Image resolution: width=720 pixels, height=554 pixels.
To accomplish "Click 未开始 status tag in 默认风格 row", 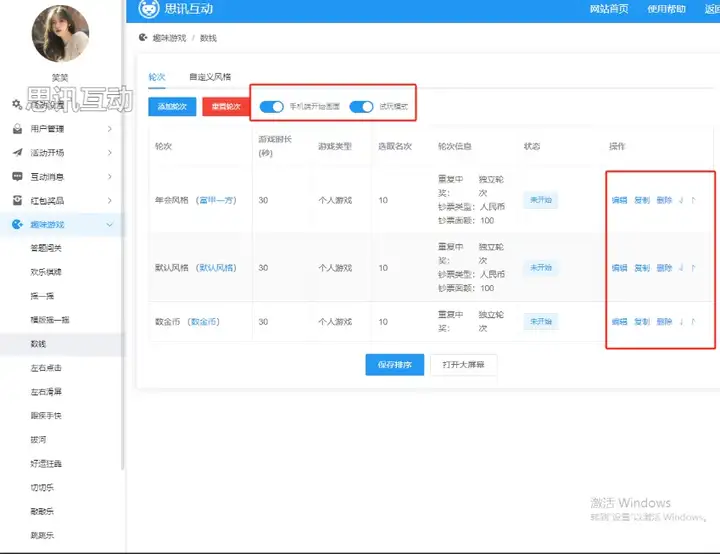I will (541, 268).
